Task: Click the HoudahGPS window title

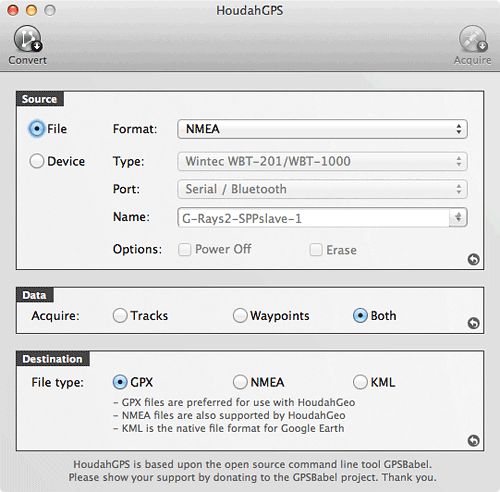Action: [x=250, y=10]
